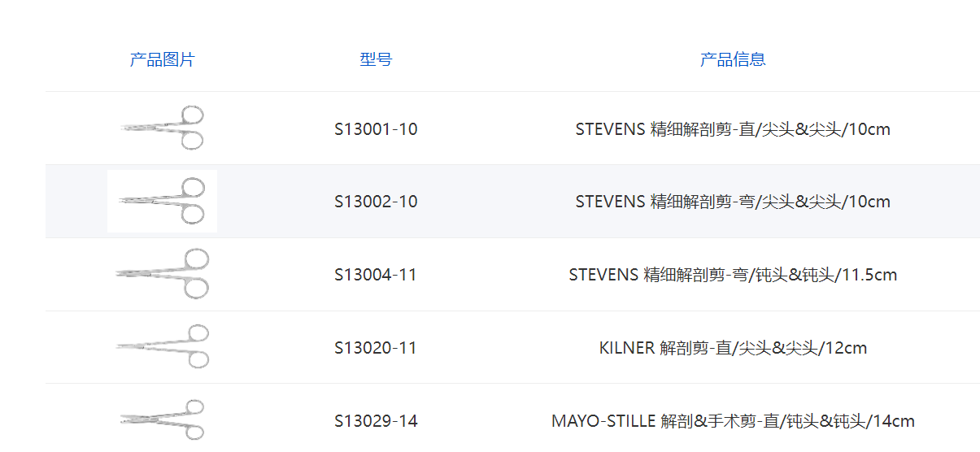Open the S13002-10 scissors product image

[163, 201]
